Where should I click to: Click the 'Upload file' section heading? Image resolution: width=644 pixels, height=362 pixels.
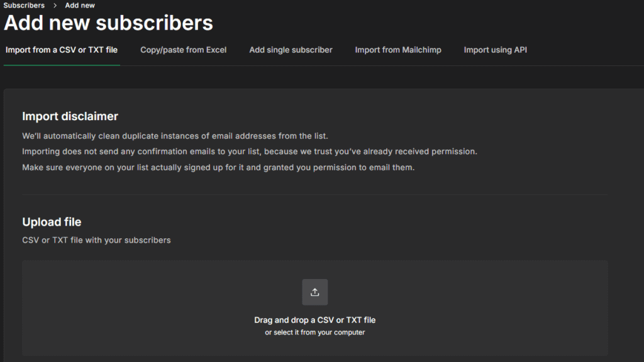click(x=52, y=222)
